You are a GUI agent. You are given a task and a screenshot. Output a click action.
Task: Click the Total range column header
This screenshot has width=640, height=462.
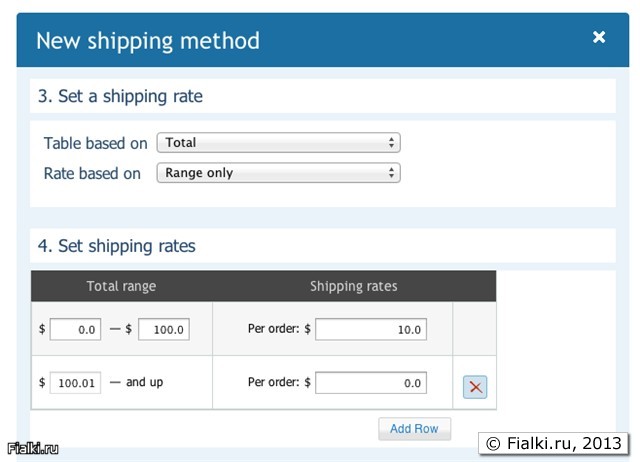click(121, 286)
